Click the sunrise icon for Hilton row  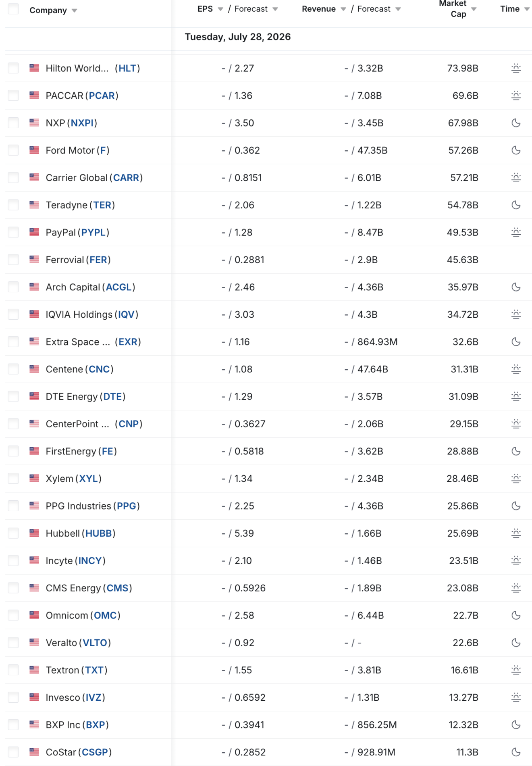516,68
